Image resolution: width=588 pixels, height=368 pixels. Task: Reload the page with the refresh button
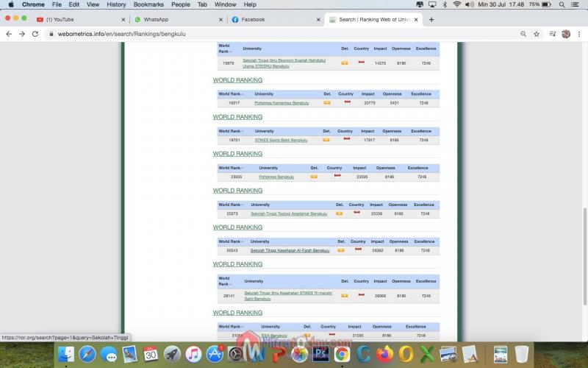(35, 34)
